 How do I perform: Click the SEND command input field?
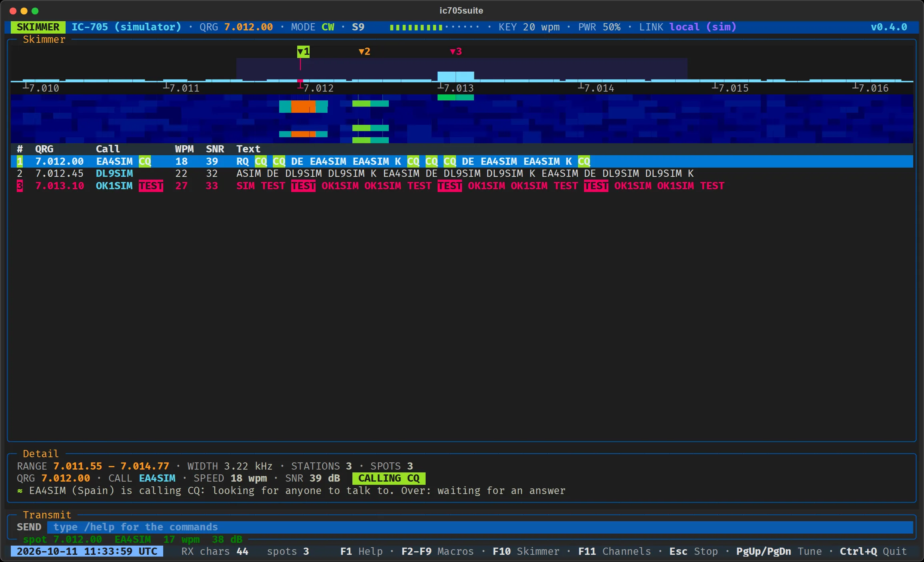pos(480,527)
